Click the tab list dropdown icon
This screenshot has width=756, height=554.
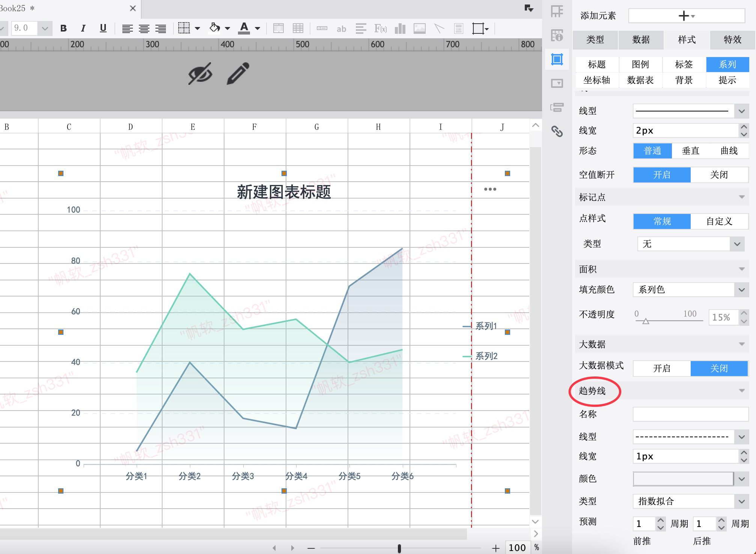(x=529, y=8)
